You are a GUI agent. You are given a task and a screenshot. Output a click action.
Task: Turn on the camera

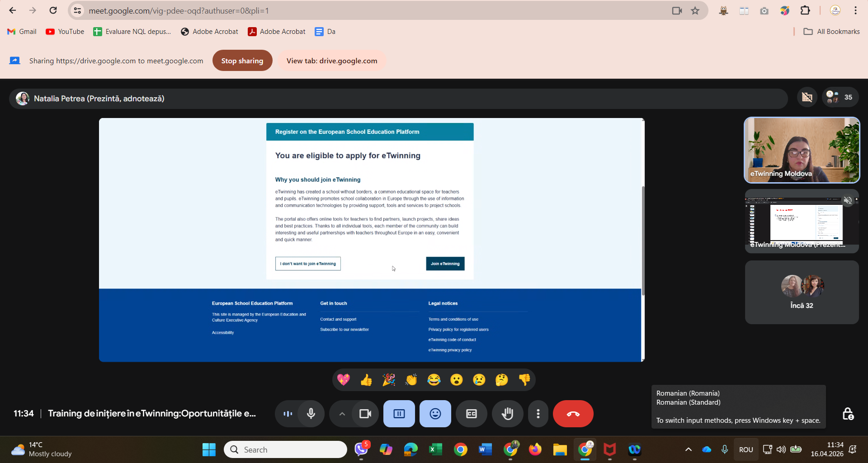click(x=365, y=414)
